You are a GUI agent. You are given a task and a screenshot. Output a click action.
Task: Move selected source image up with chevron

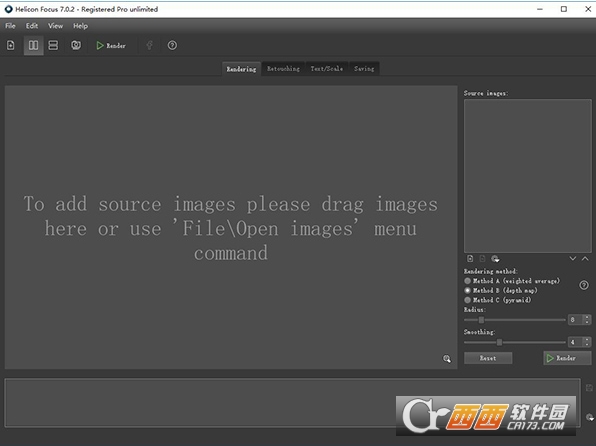(x=585, y=259)
